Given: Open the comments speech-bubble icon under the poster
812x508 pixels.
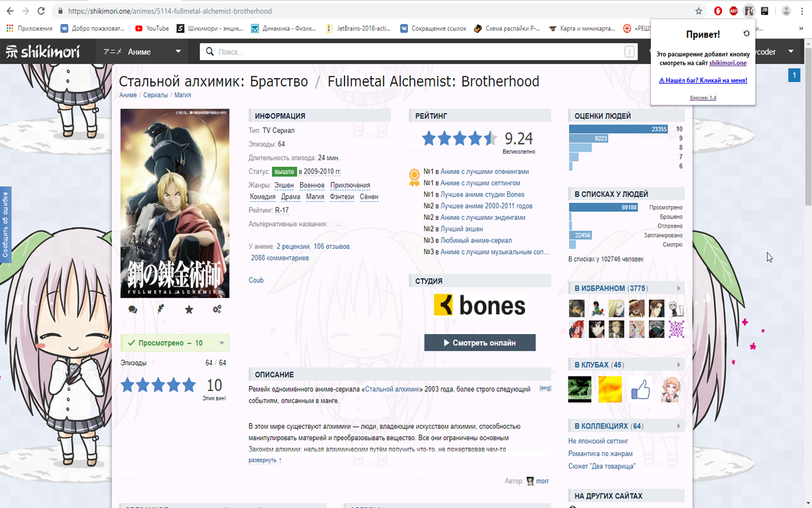Looking at the screenshot, I should point(133,309).
